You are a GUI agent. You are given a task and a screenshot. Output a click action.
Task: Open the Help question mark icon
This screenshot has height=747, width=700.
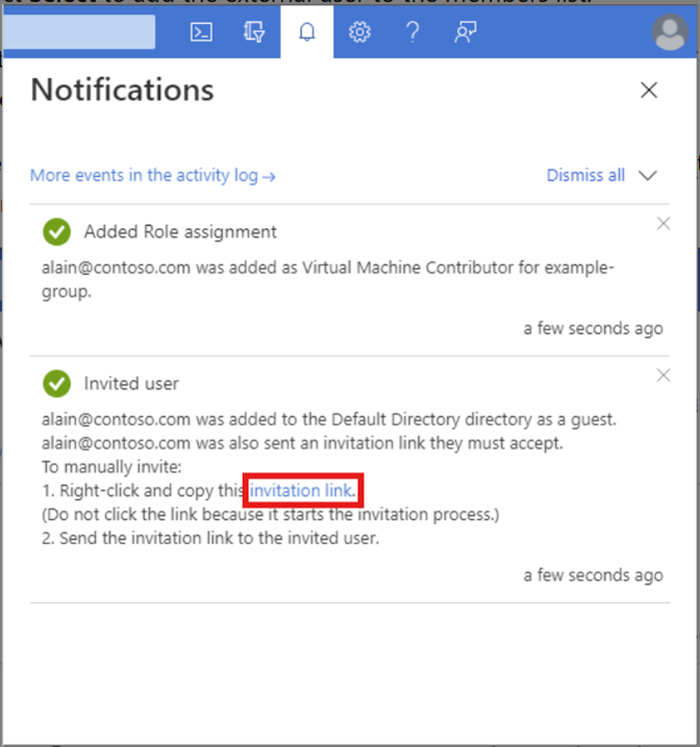(412, 32)
